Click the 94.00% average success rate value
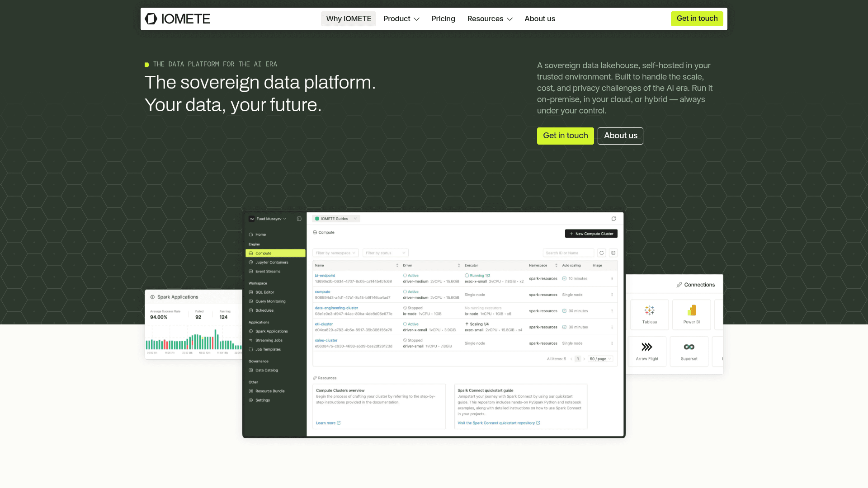The height and width of the screenshot is (488, 868). pos(159,317)
